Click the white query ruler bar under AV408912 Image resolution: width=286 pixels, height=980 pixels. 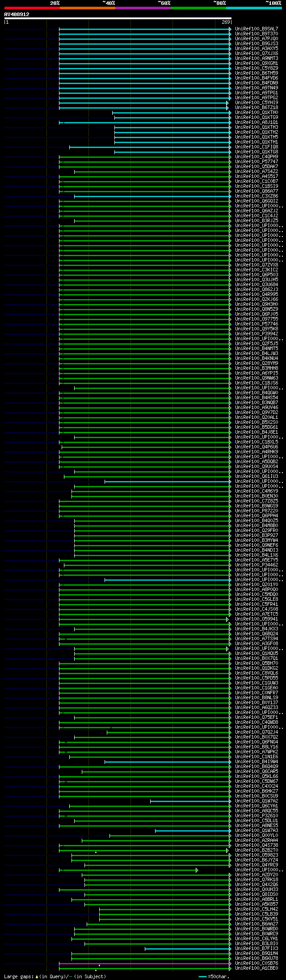pos(118,18)
